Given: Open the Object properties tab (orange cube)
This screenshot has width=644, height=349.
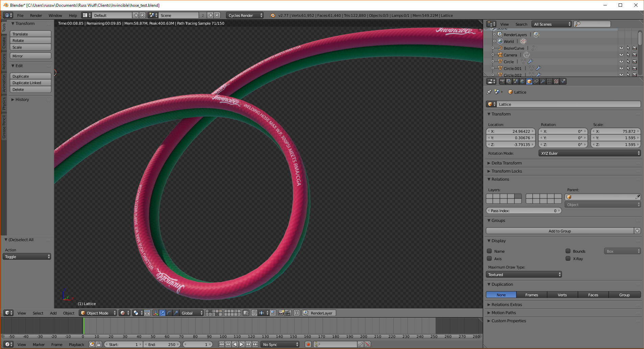Looking at the screenshot, I should click(529, 81).
